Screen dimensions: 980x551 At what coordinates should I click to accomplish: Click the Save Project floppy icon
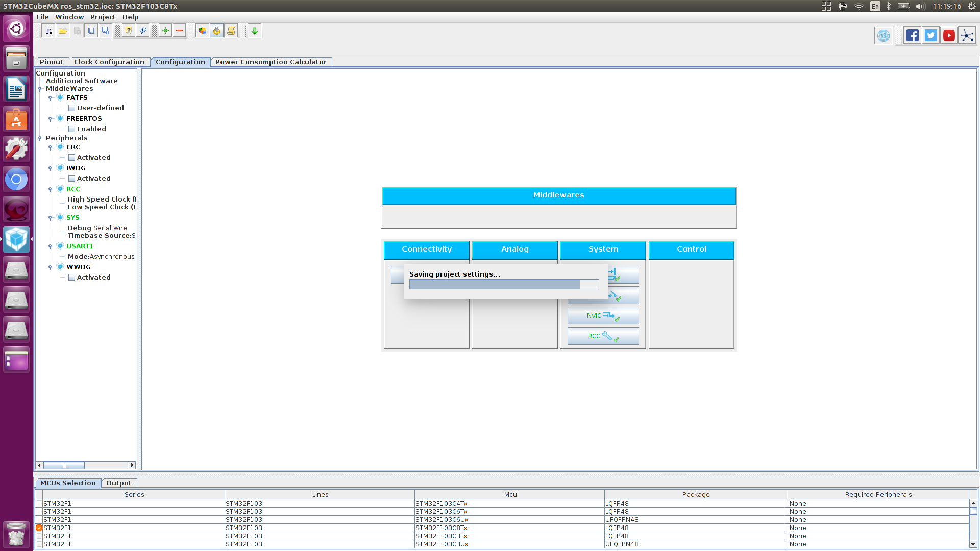pyautogui.click(x=91, y=31)
